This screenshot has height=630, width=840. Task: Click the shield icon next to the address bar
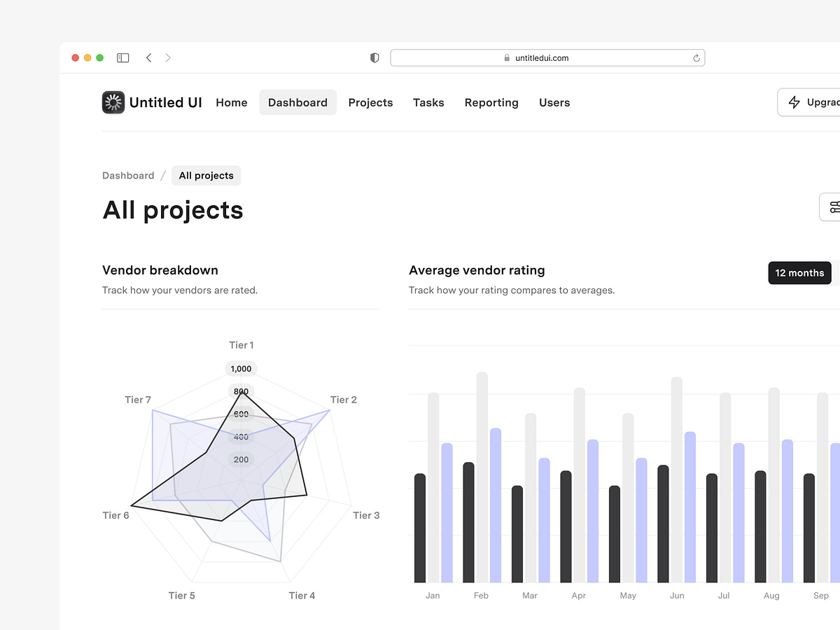coord(374,58)
